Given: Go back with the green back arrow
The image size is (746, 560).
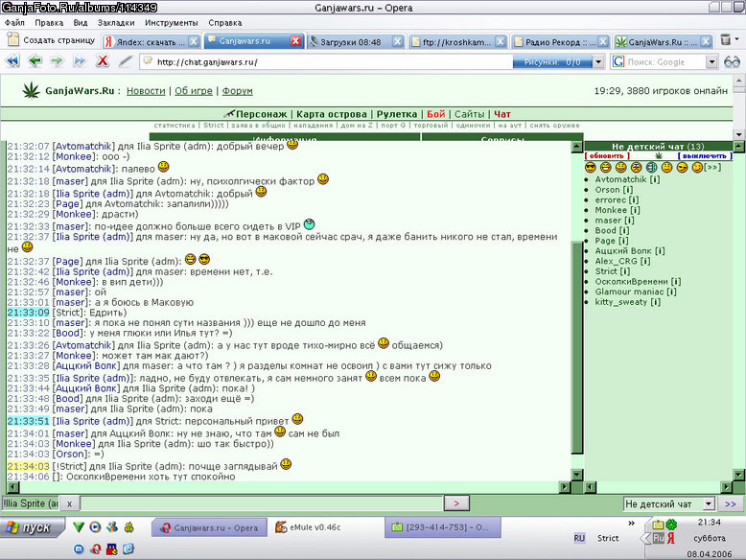Looking at the screenshot, I should 35,61.
